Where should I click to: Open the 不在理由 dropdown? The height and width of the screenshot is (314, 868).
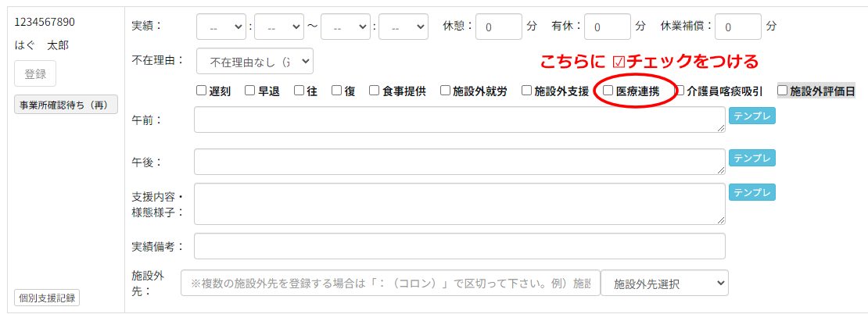coord(254,61)
